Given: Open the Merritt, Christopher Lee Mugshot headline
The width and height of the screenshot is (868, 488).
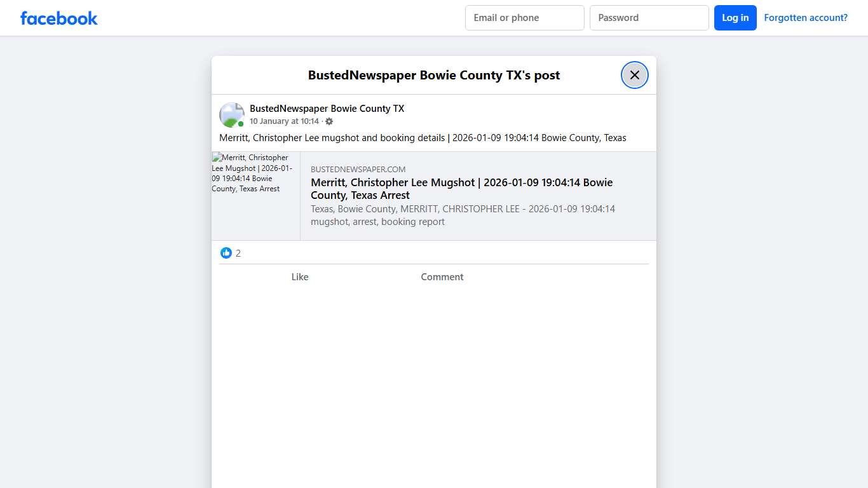Looking at the screenshot, I should [461, 189].
